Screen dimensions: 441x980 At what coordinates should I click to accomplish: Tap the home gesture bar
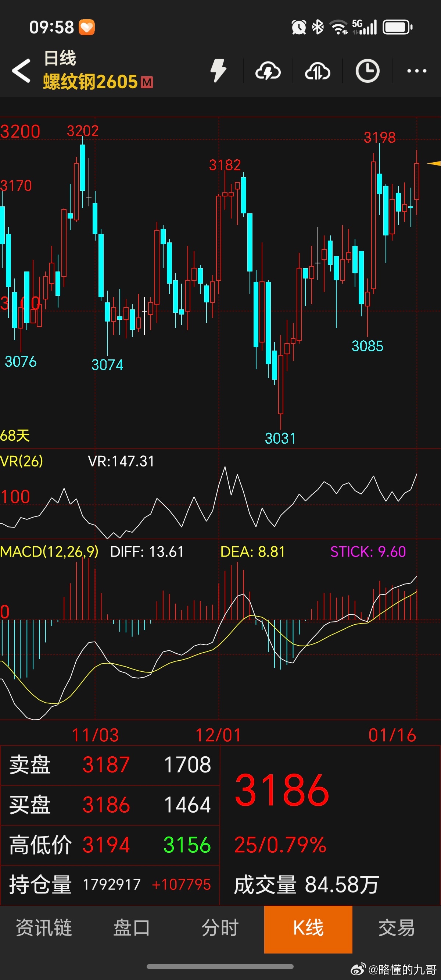220,967
